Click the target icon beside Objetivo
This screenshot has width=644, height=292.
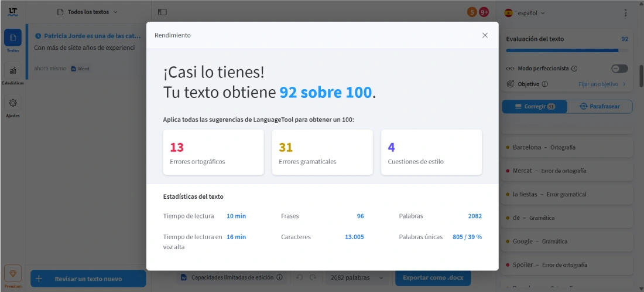coord(510,84)
